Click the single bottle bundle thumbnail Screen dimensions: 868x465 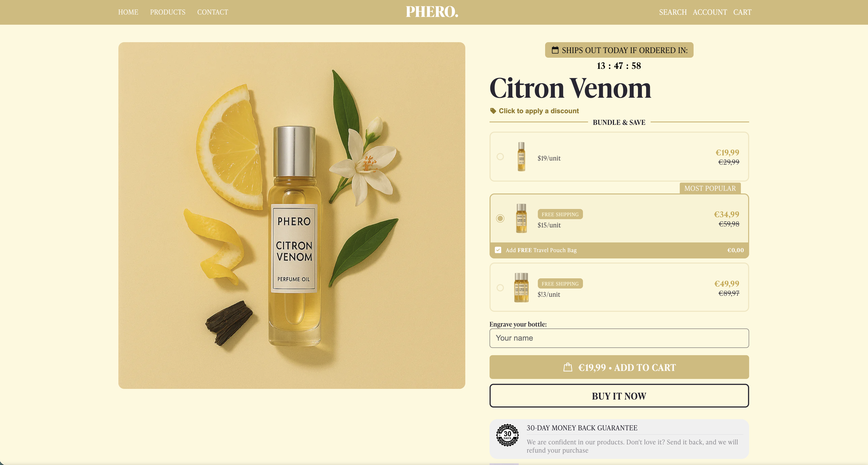pos(521,157)
